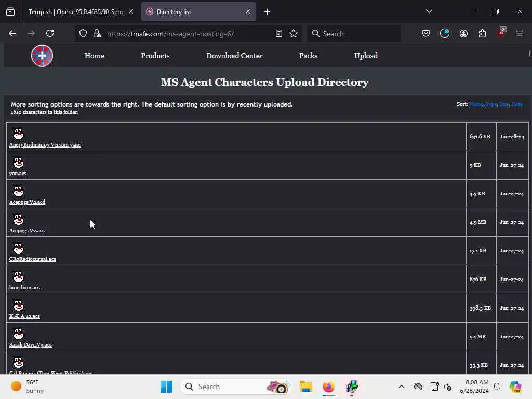The height and width of the screenshot is (399, 532).
Task: Click the Windows taskbar Search box
Action: tap(236, 387)
